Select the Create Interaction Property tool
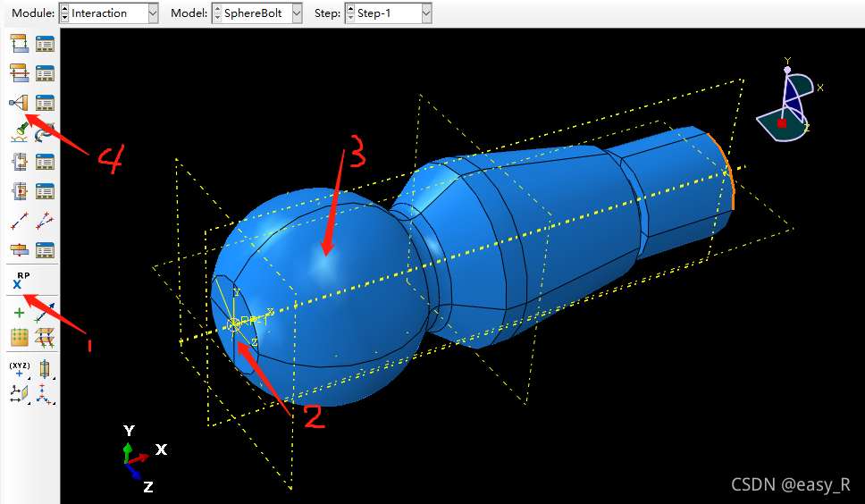 [19, 73]
